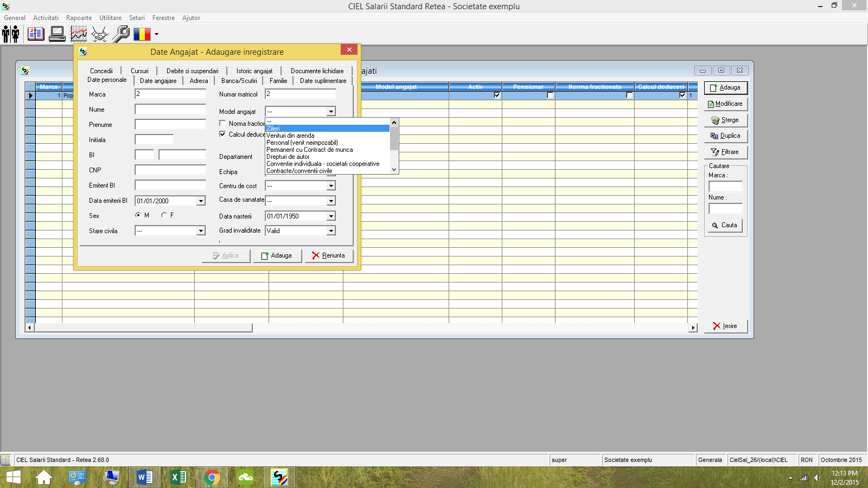This screenshot has width=868, height=488.
Task: Click the Filtrare button
Action: (x=726, y=152)
